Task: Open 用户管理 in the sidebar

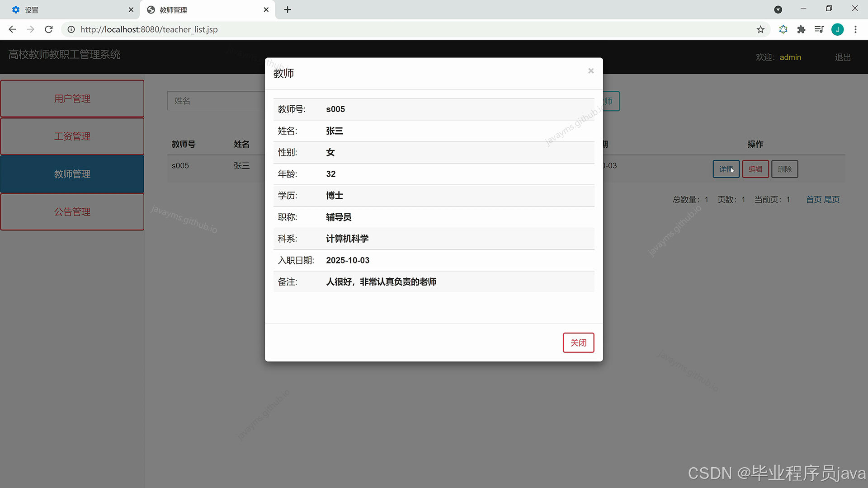Action: (72, 99)
